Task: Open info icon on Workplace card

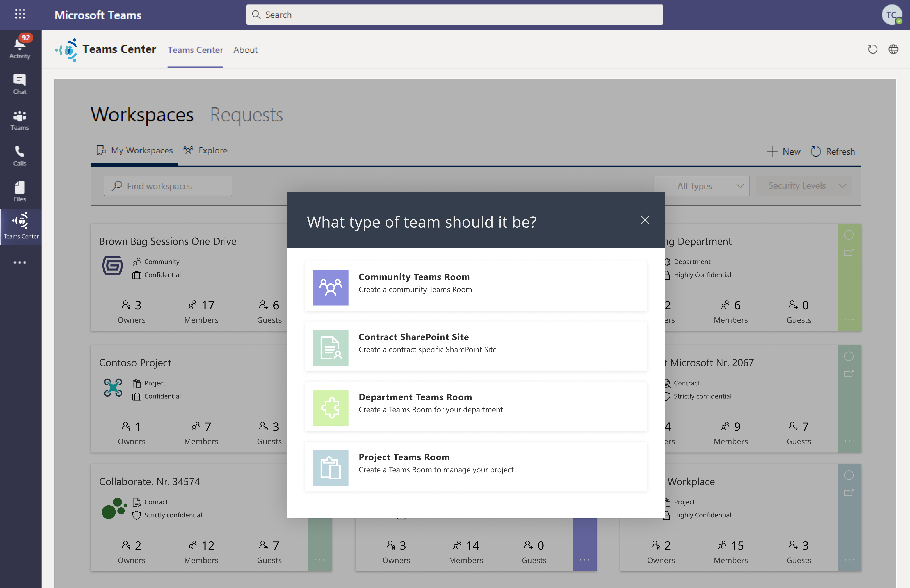Action: pos(849,475)
